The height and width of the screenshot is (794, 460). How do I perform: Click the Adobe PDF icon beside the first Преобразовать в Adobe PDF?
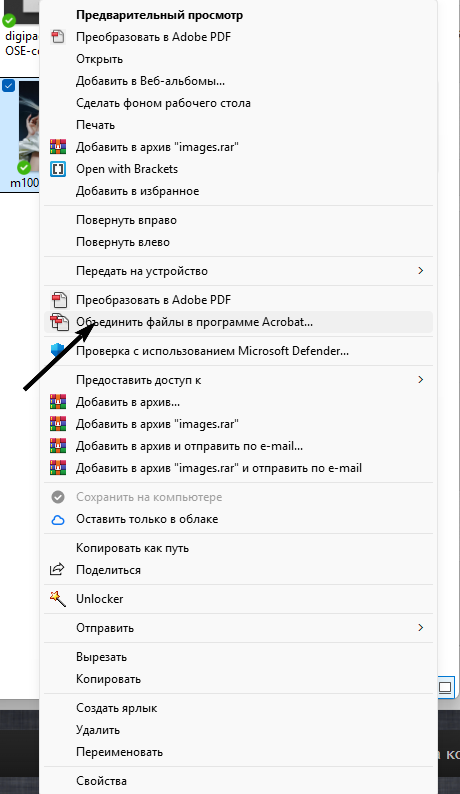58,37
